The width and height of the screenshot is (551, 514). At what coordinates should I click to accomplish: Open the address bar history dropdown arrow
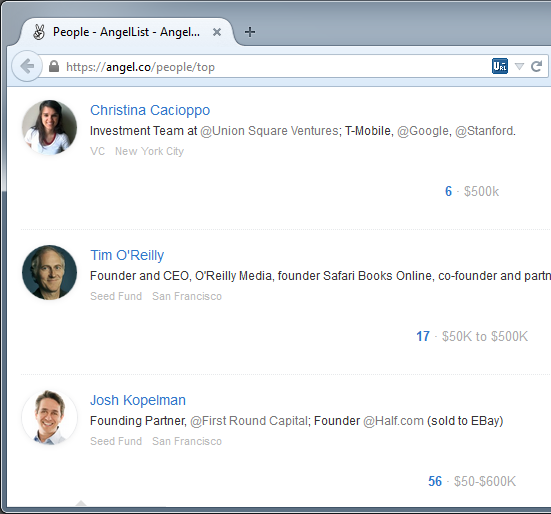click(519, 66)
